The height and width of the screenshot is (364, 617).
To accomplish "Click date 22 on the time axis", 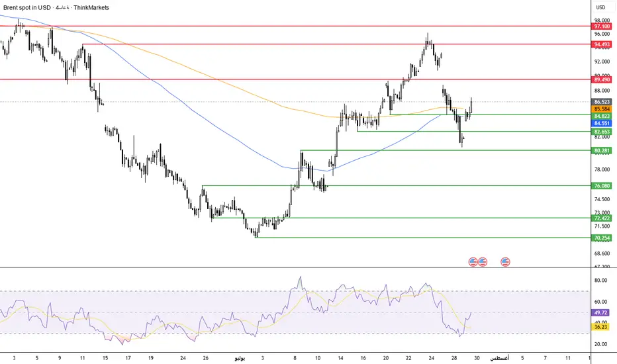I will [x=408, y=358].
